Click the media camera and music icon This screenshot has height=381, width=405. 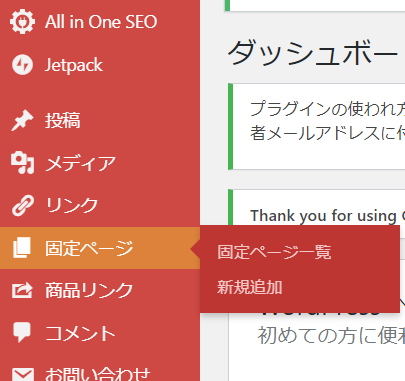[22, 163]
